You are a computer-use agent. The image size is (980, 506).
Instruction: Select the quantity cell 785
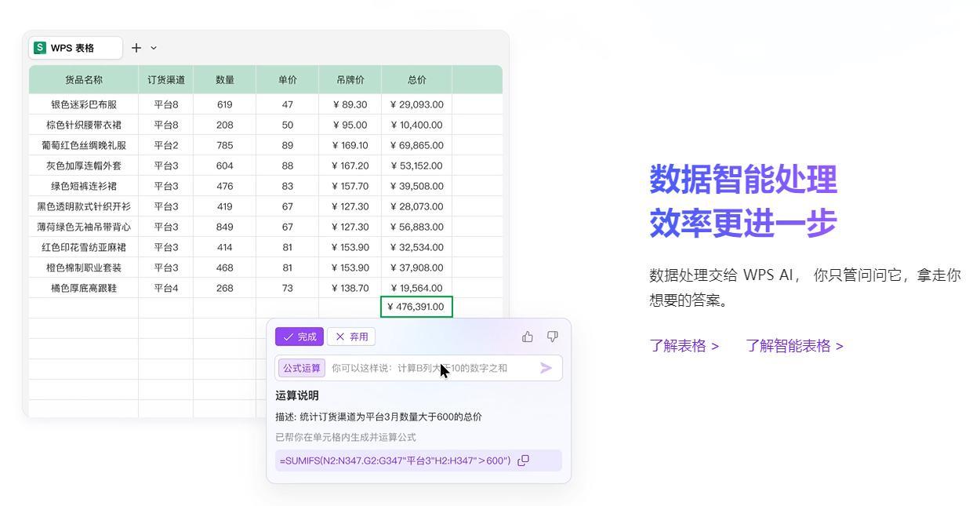[x=225, y=145]
